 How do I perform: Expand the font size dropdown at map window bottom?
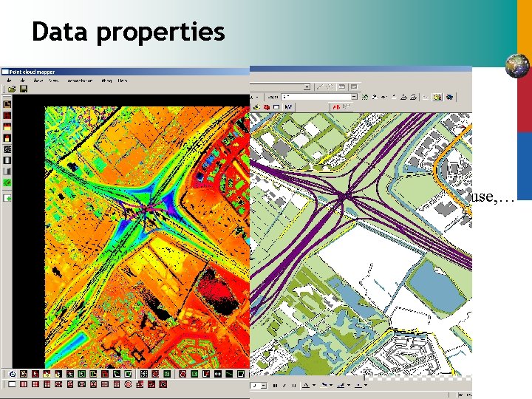click(264, 386)
